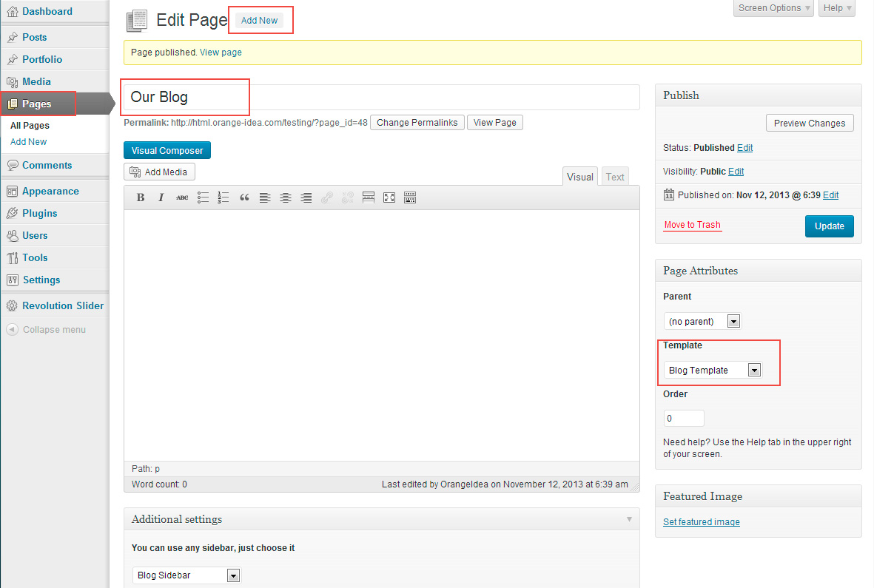874x588 pixels.
Task: Click the Page Attributes box header
Action: click(x=759, y=271)
